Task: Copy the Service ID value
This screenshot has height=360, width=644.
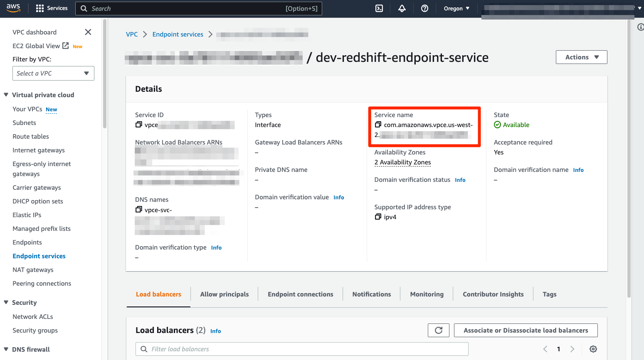Action: tap(138, 125)
